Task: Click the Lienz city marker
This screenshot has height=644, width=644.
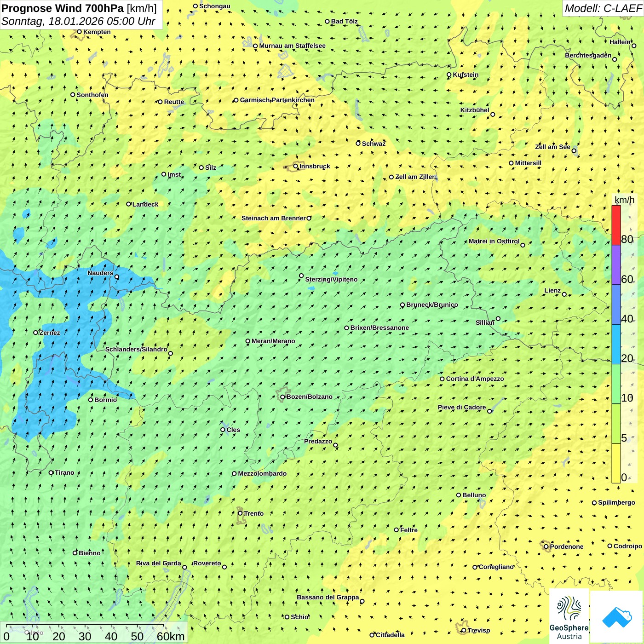Action: tap(564, 294)
